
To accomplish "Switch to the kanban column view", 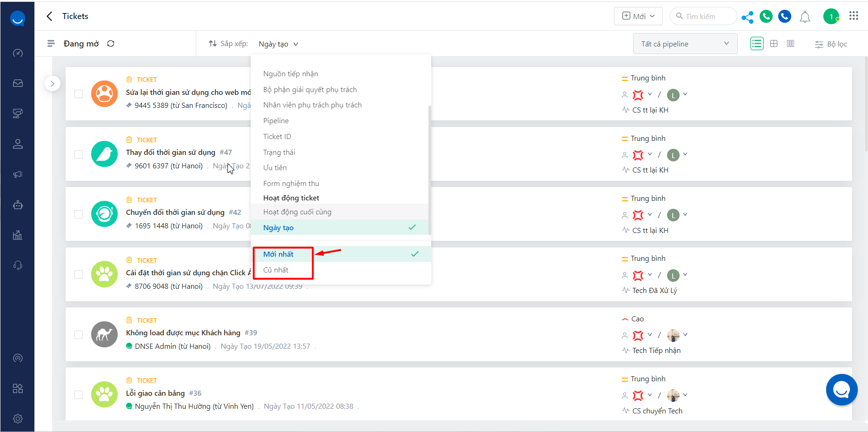I will [790, 44].
